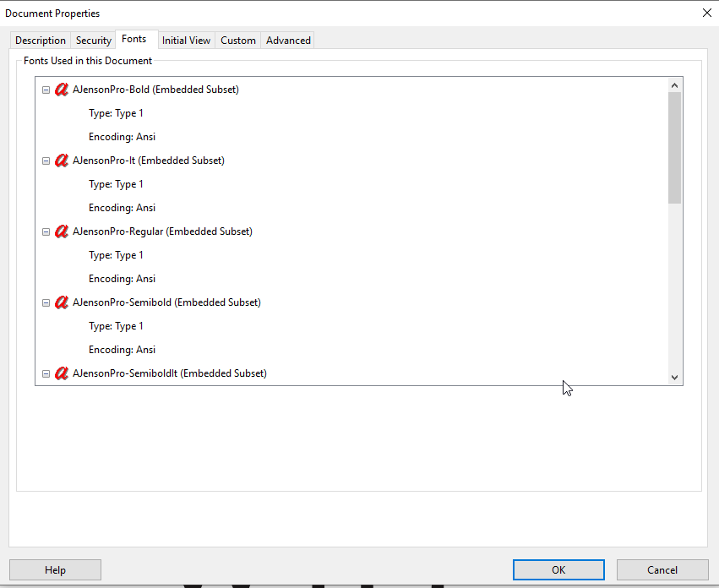
Task: Open the Advanced tab
Action: point(287,40)
